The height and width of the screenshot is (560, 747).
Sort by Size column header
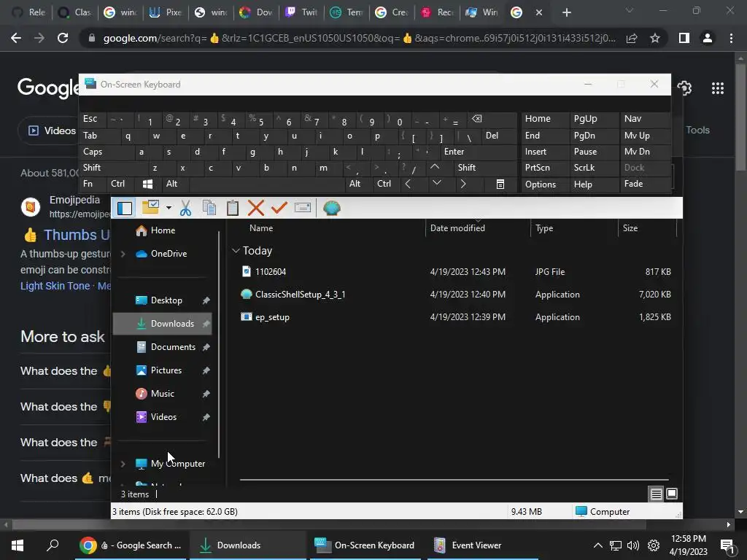pos(630,228)
